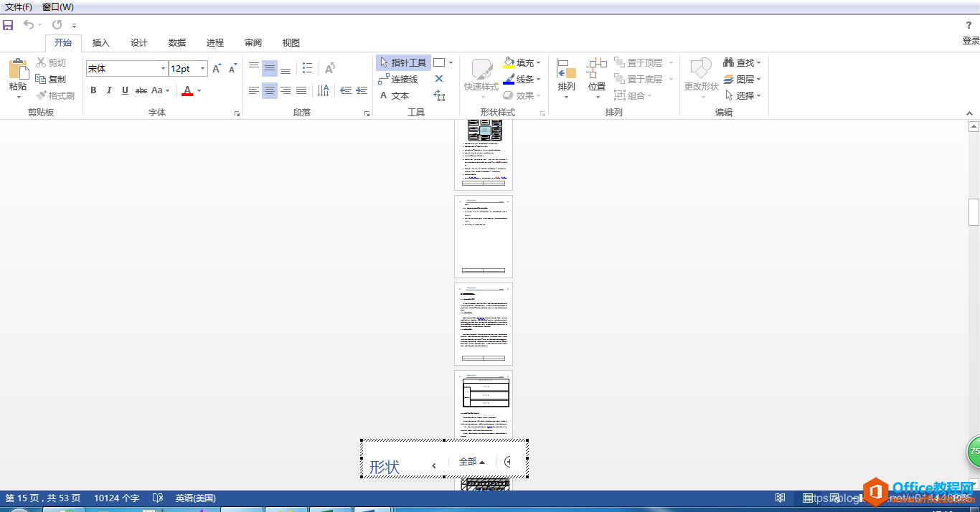Open the 选择 select dropdown
This screenshot has height=512, width=980.
[x=742, y=95]
